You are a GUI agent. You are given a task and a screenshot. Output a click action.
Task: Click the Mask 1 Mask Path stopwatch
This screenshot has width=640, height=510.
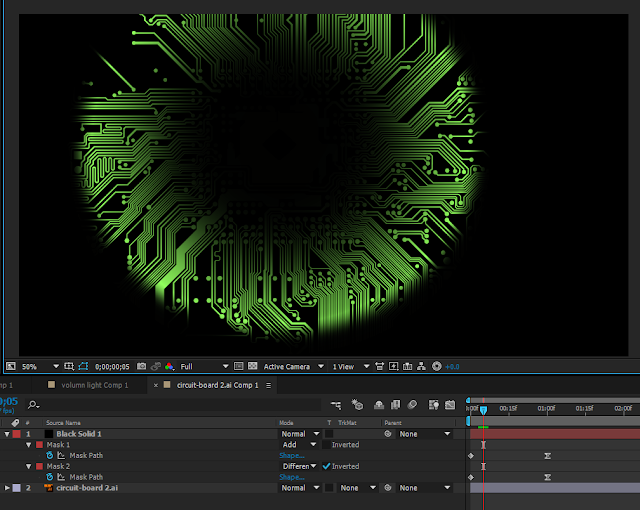pos(50,455)
